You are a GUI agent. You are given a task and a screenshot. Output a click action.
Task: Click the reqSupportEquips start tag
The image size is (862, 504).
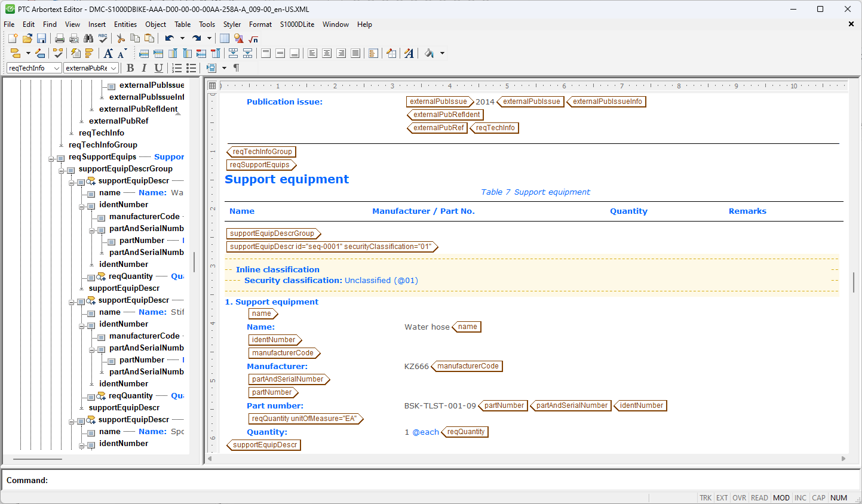click(x=261, y=165)
